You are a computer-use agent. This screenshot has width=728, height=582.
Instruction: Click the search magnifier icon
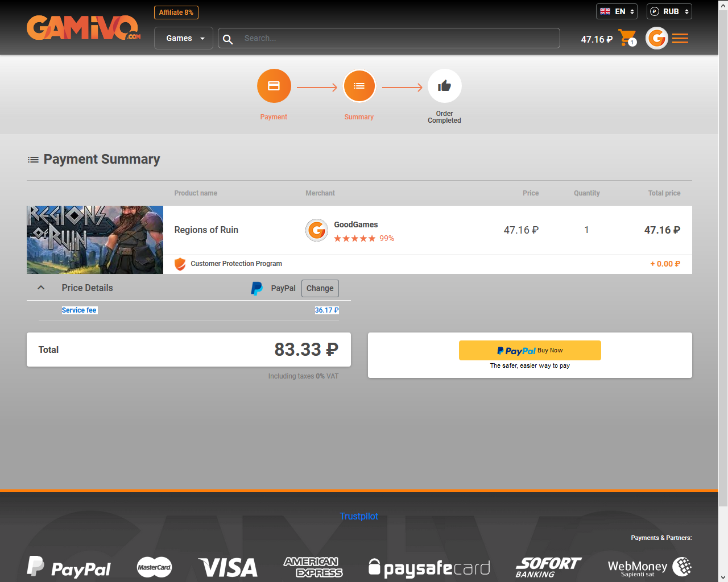pyautogui.click(x=227, y=39)
